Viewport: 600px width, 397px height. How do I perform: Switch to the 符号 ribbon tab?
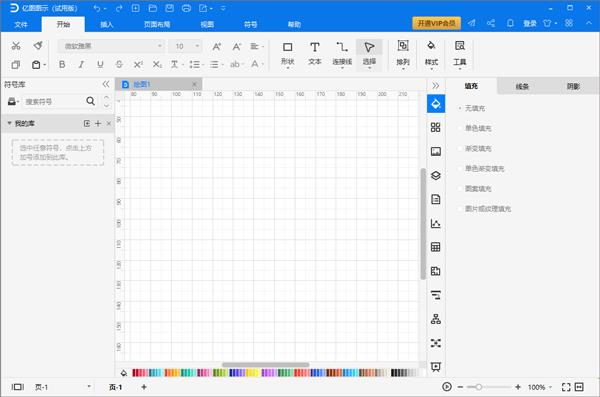click(x=250, y=25)
